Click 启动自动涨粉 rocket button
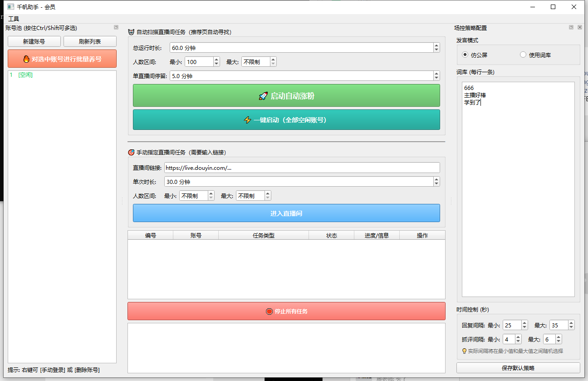The image size is (588, 381). 286,96
